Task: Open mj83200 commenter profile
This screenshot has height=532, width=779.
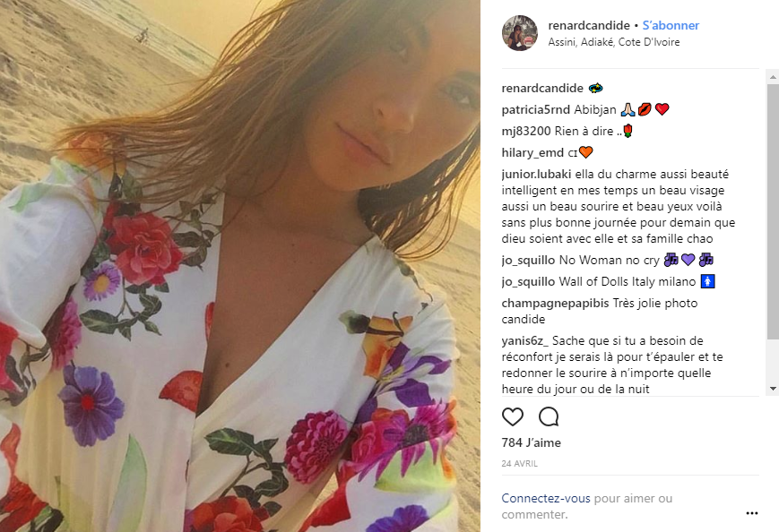Action: coord(526,131)
